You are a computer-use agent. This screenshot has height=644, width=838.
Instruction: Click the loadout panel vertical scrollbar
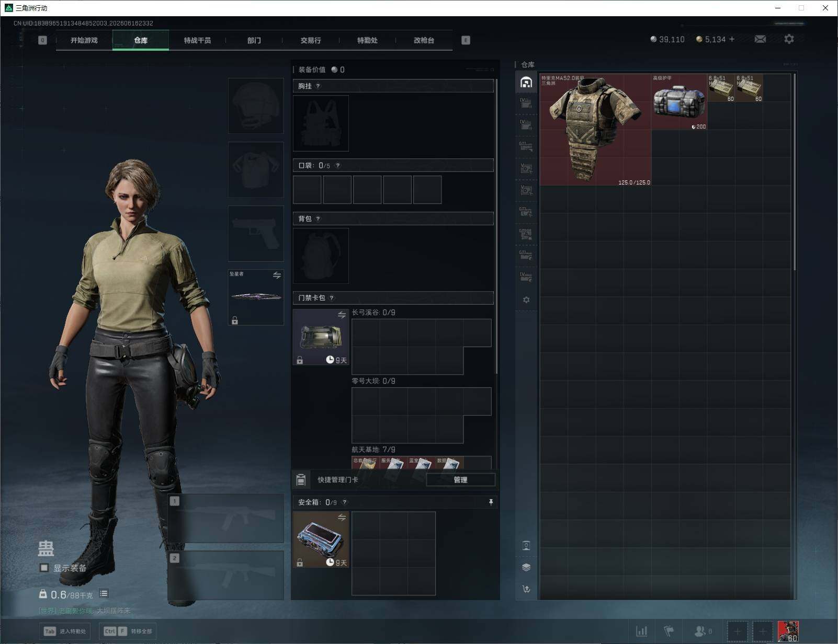point(496,226)
